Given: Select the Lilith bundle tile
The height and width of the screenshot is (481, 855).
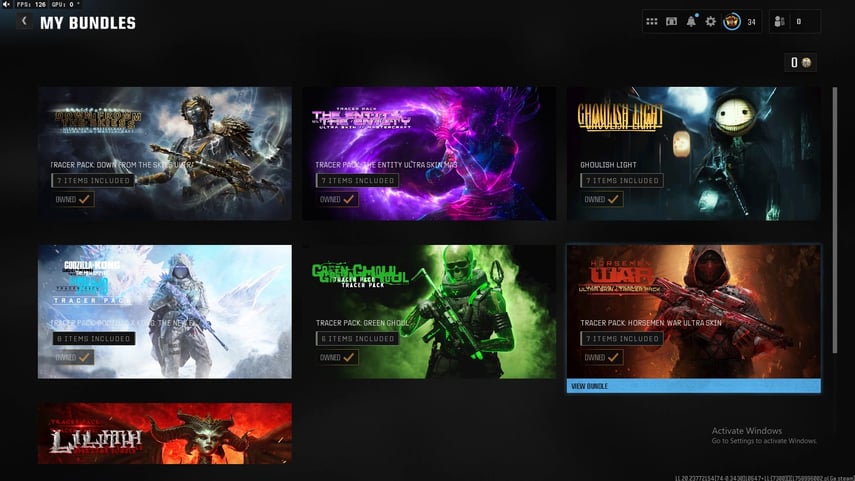Looking at the screenshot, I should click(x=165, y=433).
